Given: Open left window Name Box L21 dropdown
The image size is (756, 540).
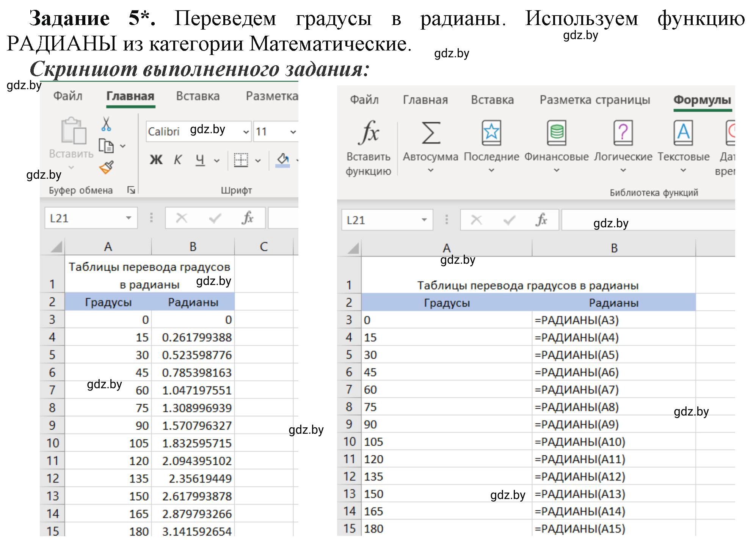Looking at the screenshot, I should point(129,218).
